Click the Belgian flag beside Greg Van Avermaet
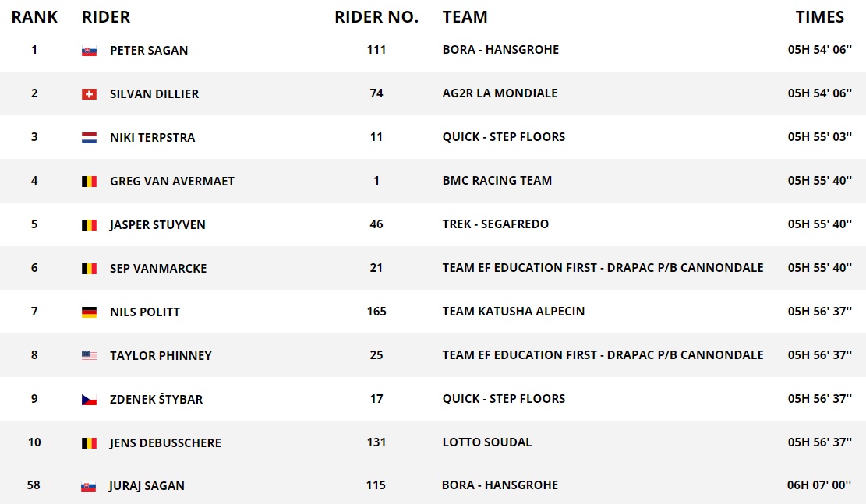 click(x=89, y=182)
